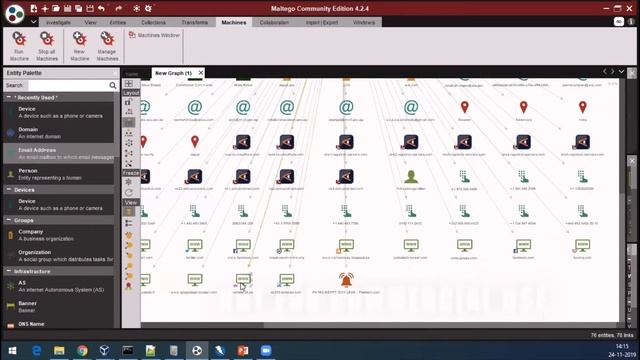Toggle the layout lock icon under Layout
Image resolution: width=640 pixels, height=360 pixels.
(x=128, y=102)
